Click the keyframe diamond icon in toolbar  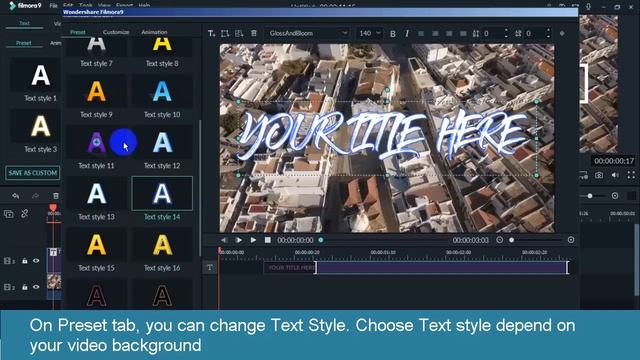coord(562,33)
